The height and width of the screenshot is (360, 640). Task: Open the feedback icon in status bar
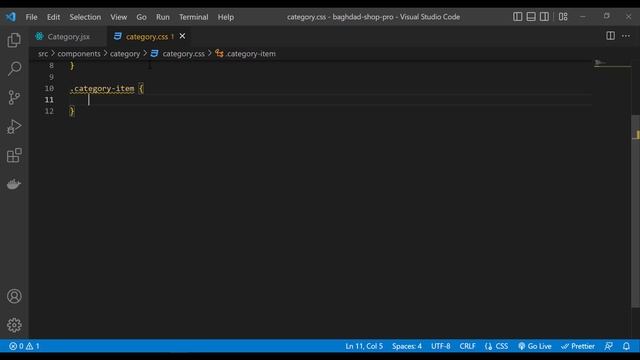click(x=608, y=346)
